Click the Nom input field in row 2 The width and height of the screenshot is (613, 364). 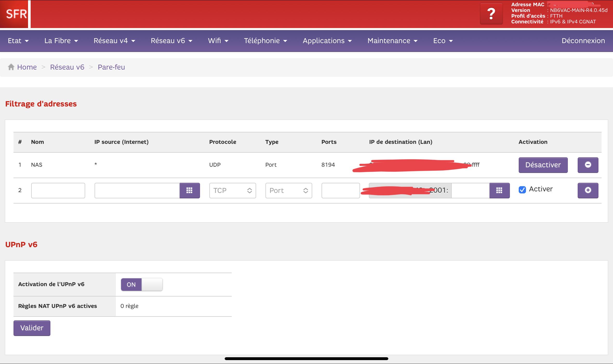tap(58, 191)
